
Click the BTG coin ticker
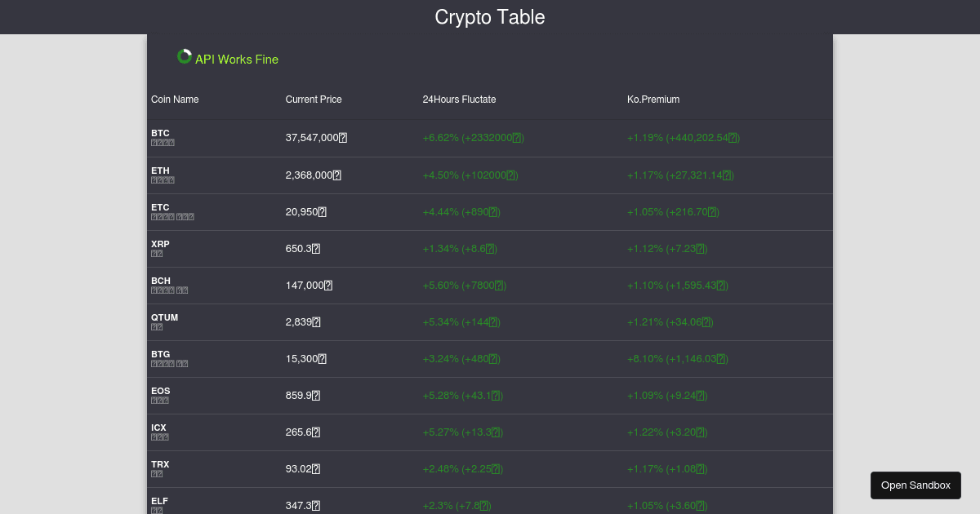[160, 354]
